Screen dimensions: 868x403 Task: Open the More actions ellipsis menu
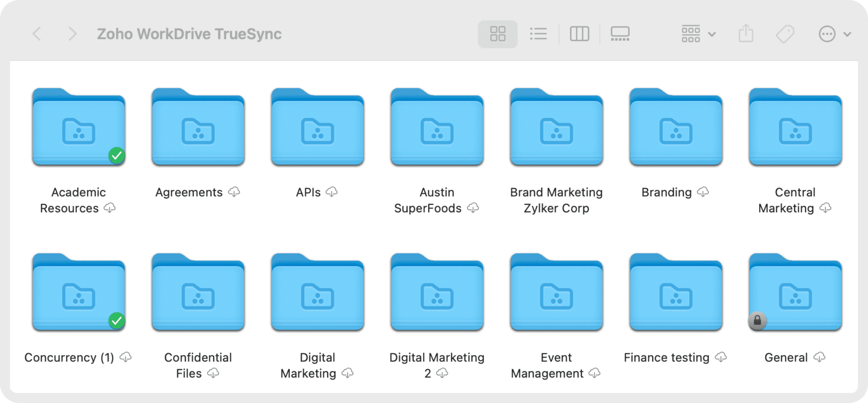pyautogui.click(x=827, y=34)
